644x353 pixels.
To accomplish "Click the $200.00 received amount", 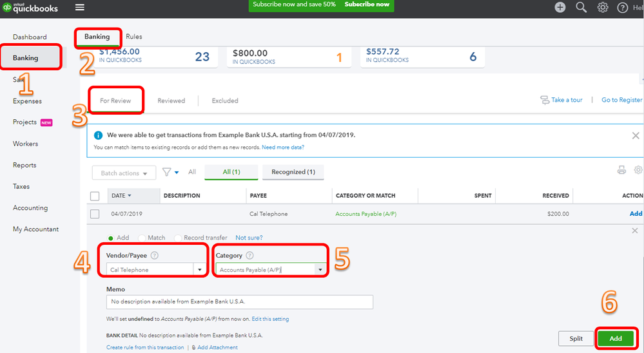I will pyautogui.click(x=558, y=214).
